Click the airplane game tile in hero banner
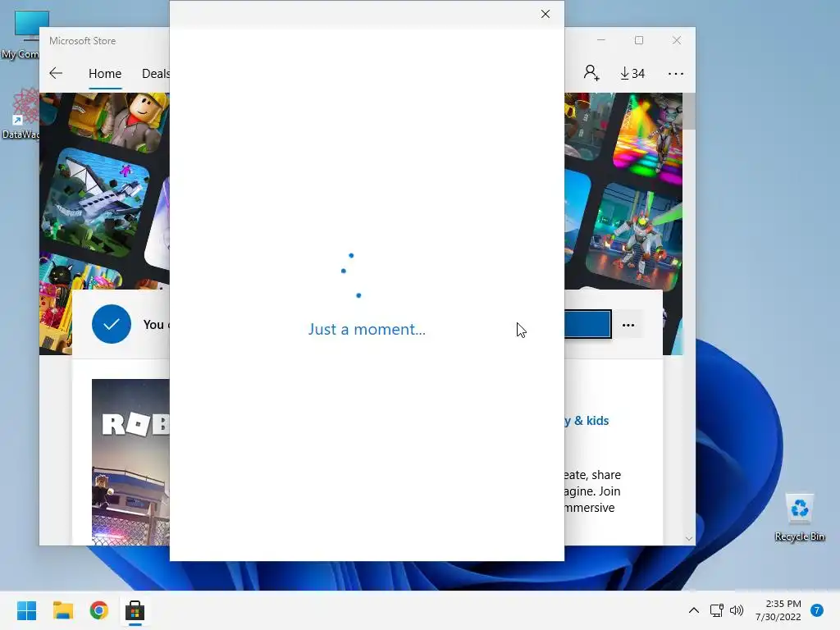Image resolution: width=840 pixels, height=630 pixels. pos(95,203)
